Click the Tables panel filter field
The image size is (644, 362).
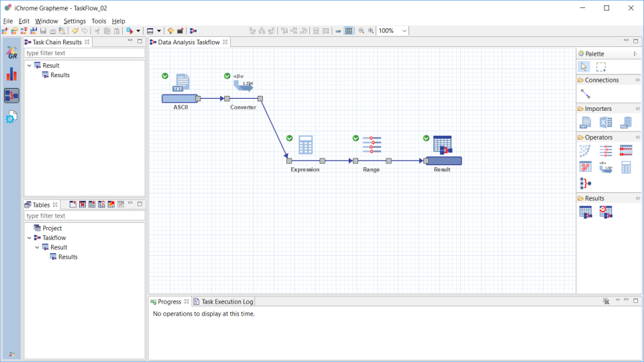pyautogui.click(x=85, y=216)
